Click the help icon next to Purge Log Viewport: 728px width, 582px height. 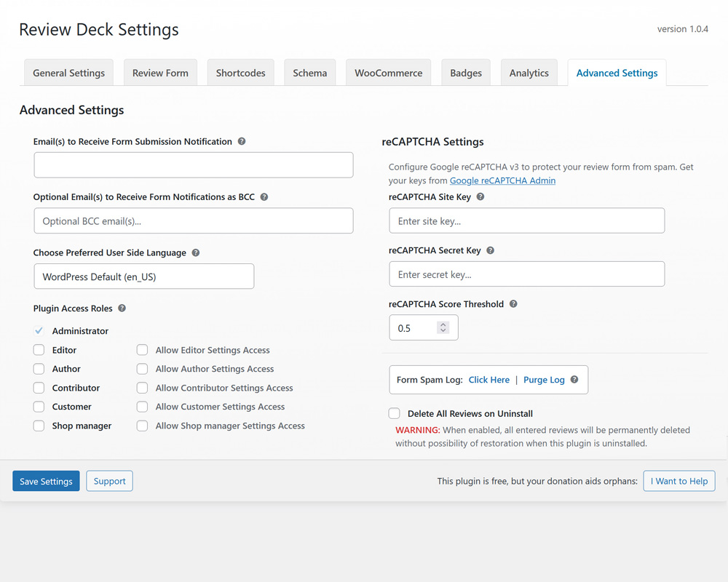(x=575, y=379)
